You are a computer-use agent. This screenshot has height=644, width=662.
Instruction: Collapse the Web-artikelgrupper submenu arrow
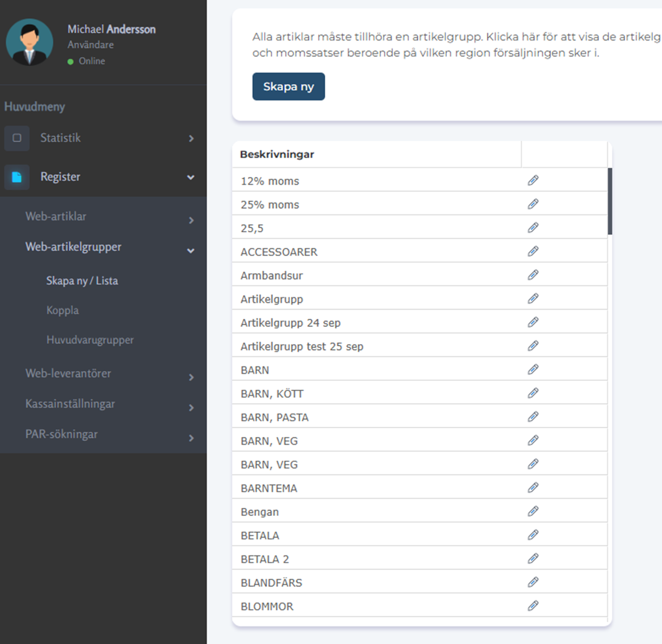(x=191, y=251)
